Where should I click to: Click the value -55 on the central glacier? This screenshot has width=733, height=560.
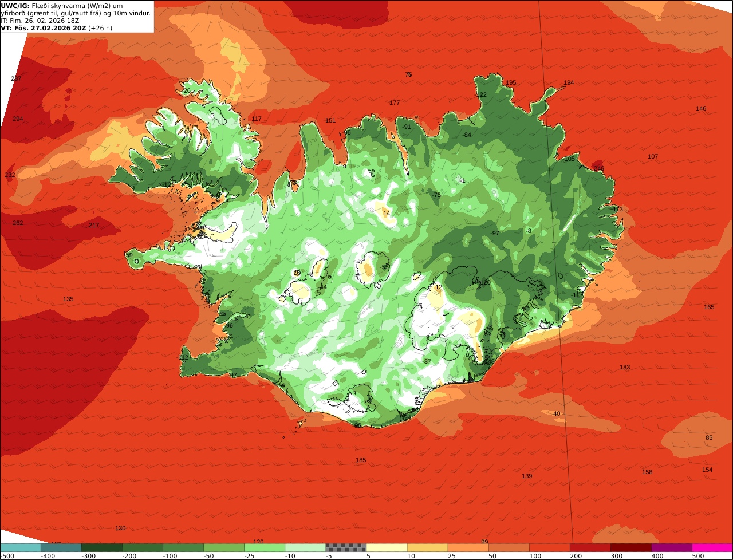(x=385, y=267)
